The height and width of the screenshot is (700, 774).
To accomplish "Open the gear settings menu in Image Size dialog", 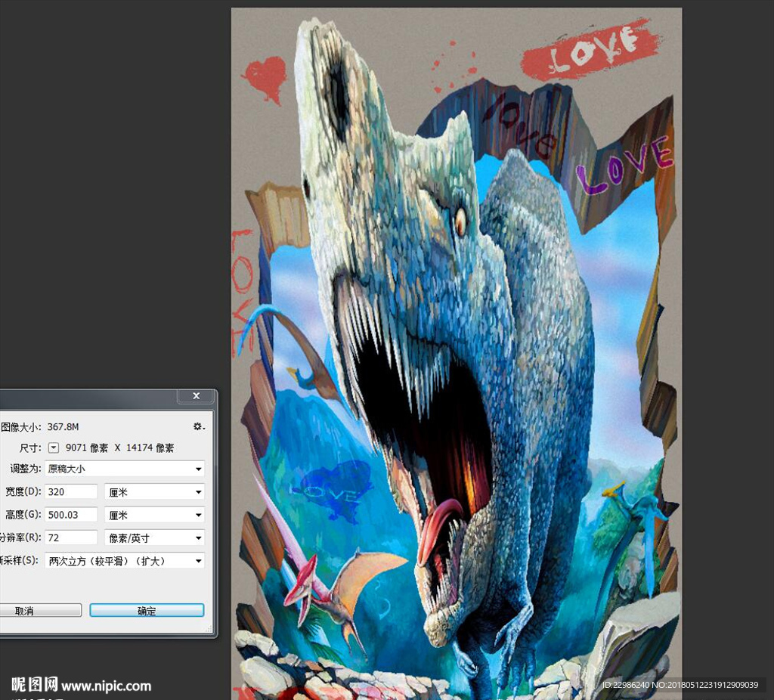I will tap(198, 427).
